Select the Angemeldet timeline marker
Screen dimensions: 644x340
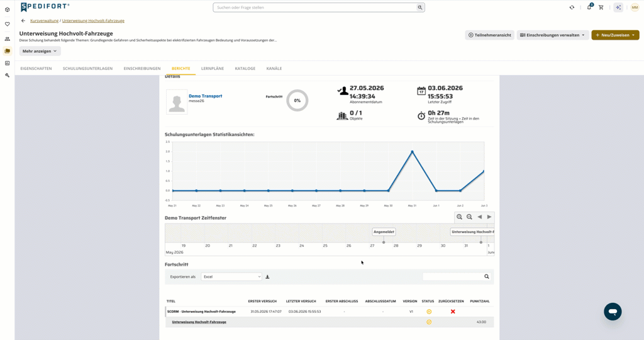coord(384,232)
